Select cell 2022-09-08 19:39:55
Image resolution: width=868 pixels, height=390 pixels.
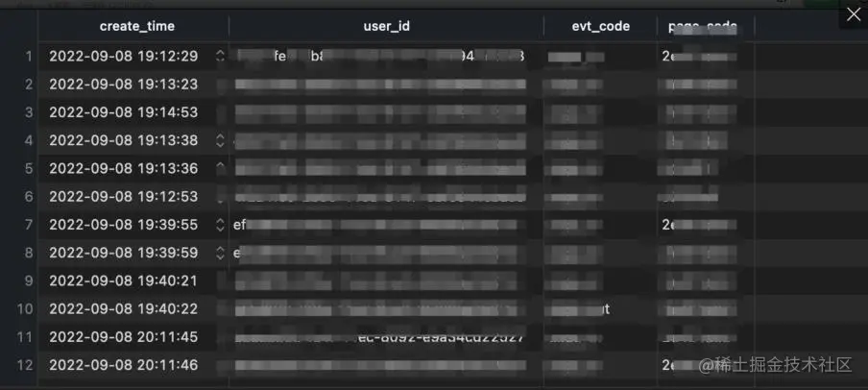124,225
